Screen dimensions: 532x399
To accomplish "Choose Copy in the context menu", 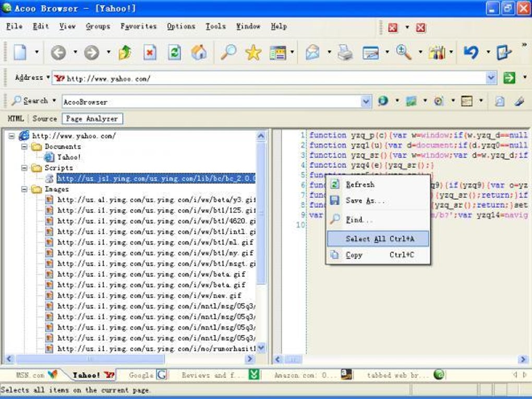I will click(378, 255).
